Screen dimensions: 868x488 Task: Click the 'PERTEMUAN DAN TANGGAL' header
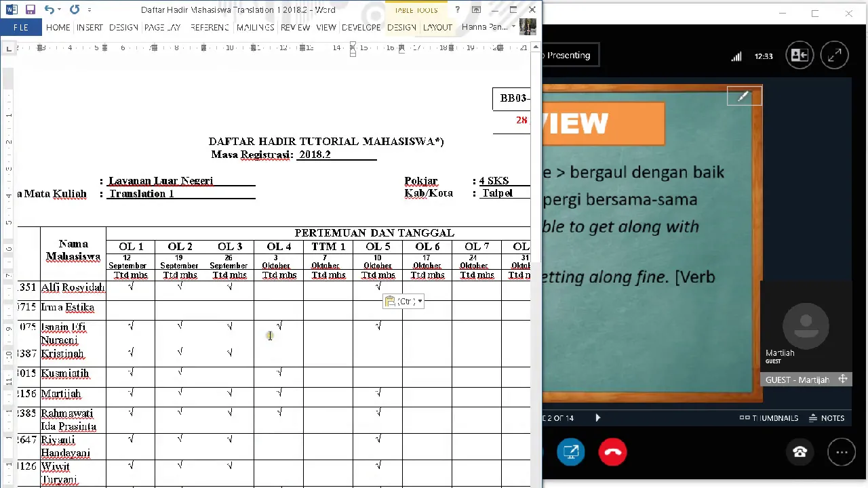point(374,233)
